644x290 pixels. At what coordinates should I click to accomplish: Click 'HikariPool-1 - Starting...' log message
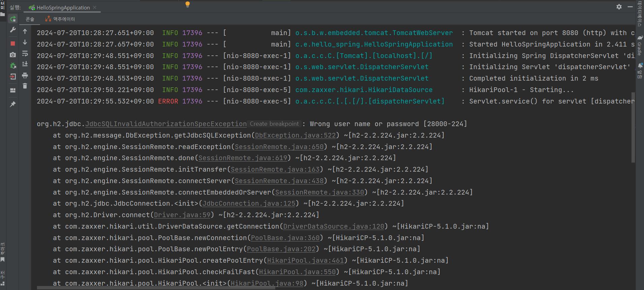click(521, 90)
